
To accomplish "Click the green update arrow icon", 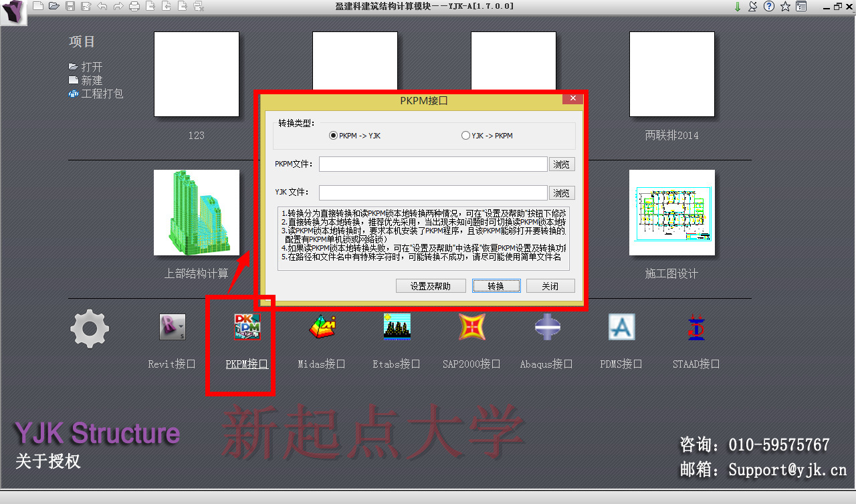I will pos(738,6).
